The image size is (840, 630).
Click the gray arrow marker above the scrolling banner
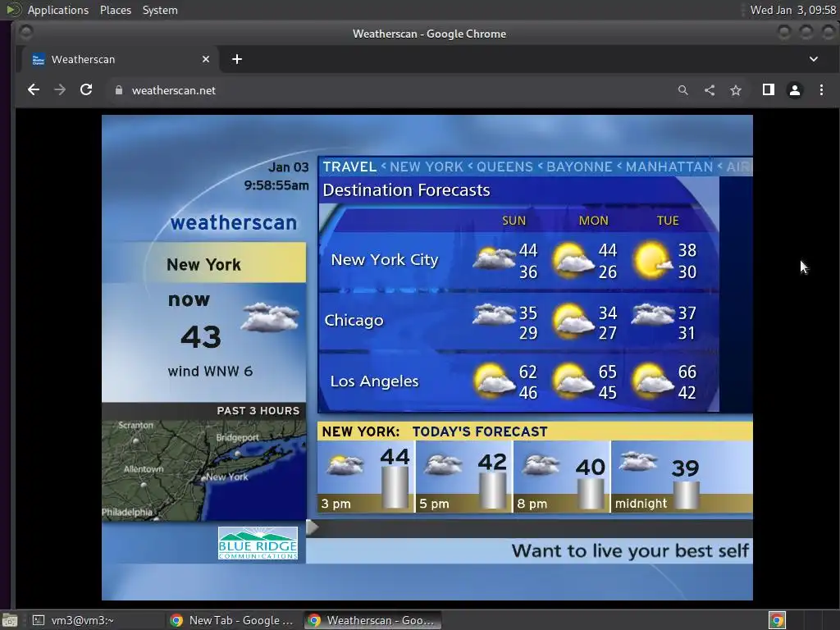[313, 527]
